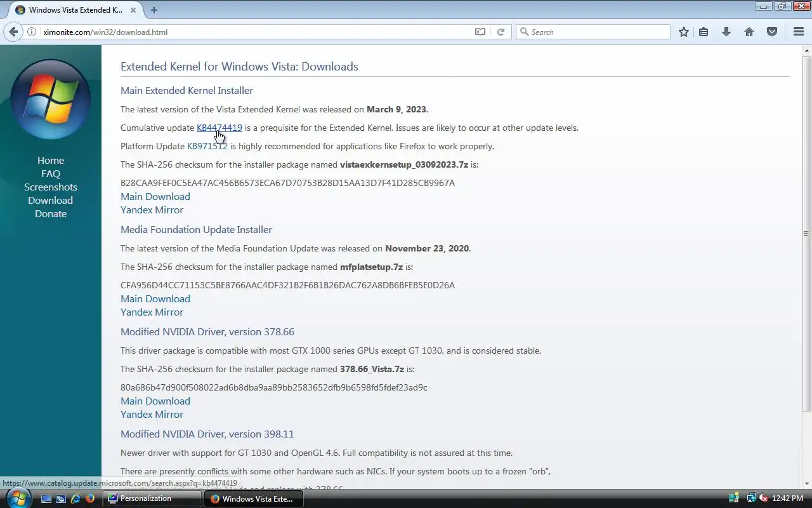Click the filename 378.66_Vista.7z
This screenshot has width=812, height=508.
point(372,369)
